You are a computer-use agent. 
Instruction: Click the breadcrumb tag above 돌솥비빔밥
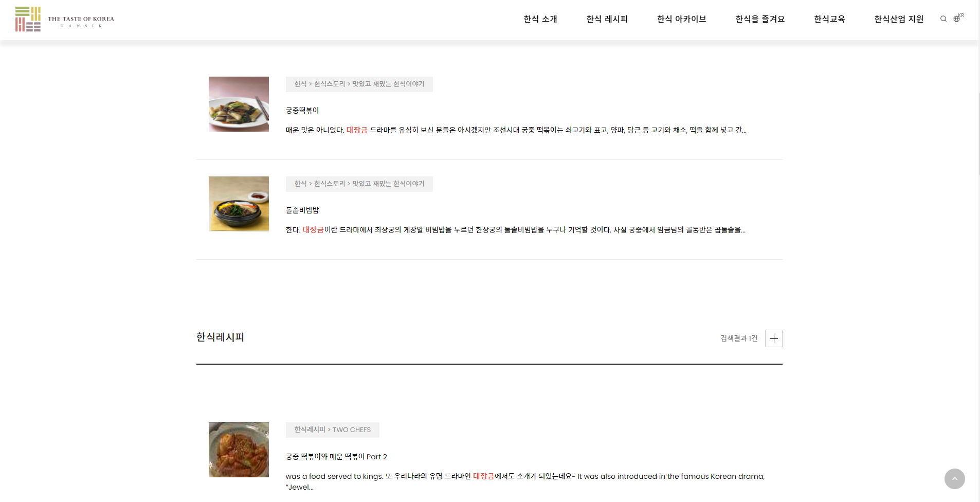click(x=359, y=184)
